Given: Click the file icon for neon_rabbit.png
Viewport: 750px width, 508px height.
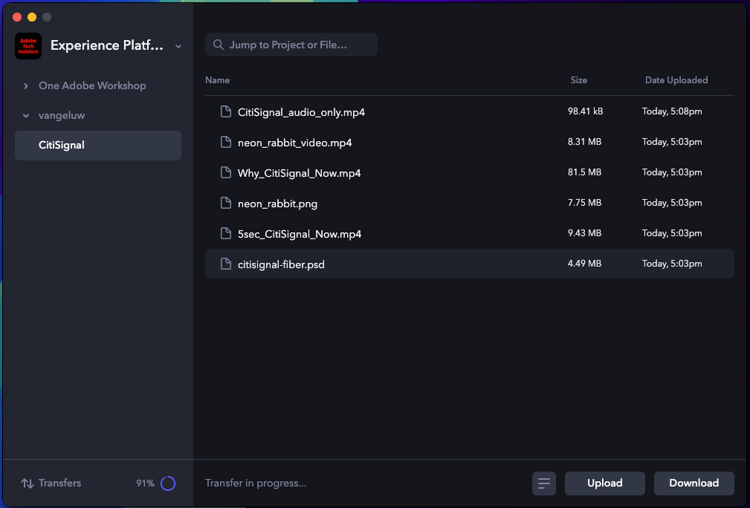Looking at the screenshot, I should [x=226, y=203].
